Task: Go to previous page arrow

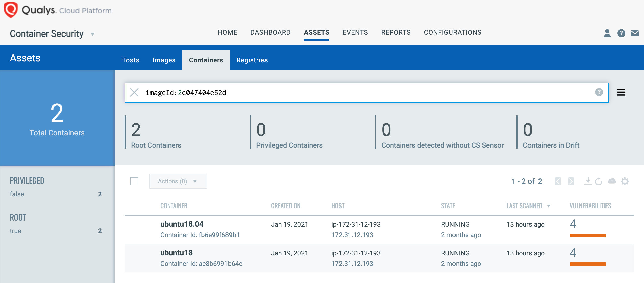Action: 558,181
